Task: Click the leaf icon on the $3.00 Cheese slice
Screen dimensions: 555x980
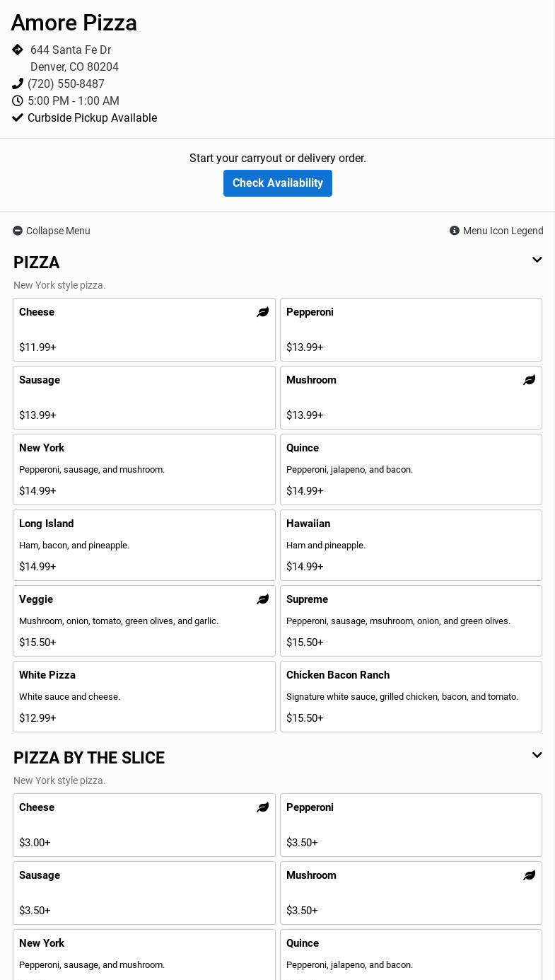Action: [262, 807]
